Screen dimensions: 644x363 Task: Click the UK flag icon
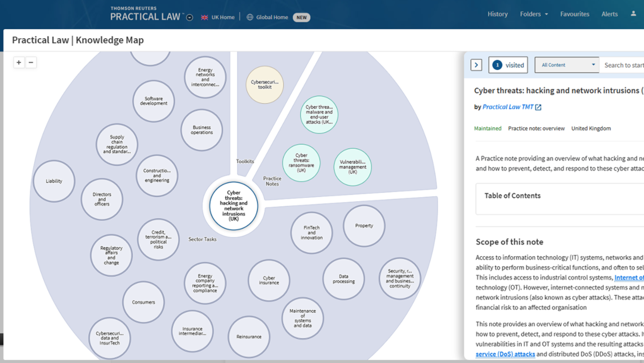coord(204,17)
